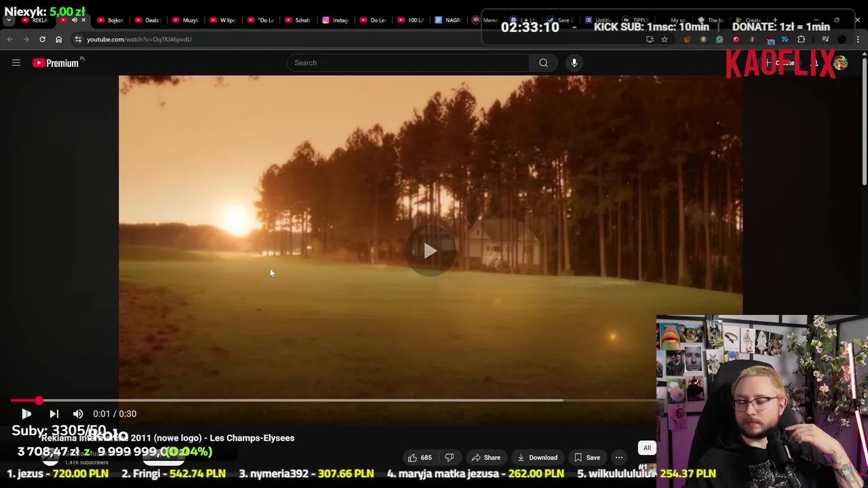868x488 pixels.
Task: Open the browser home page button
Action: [x=58, y=39]
